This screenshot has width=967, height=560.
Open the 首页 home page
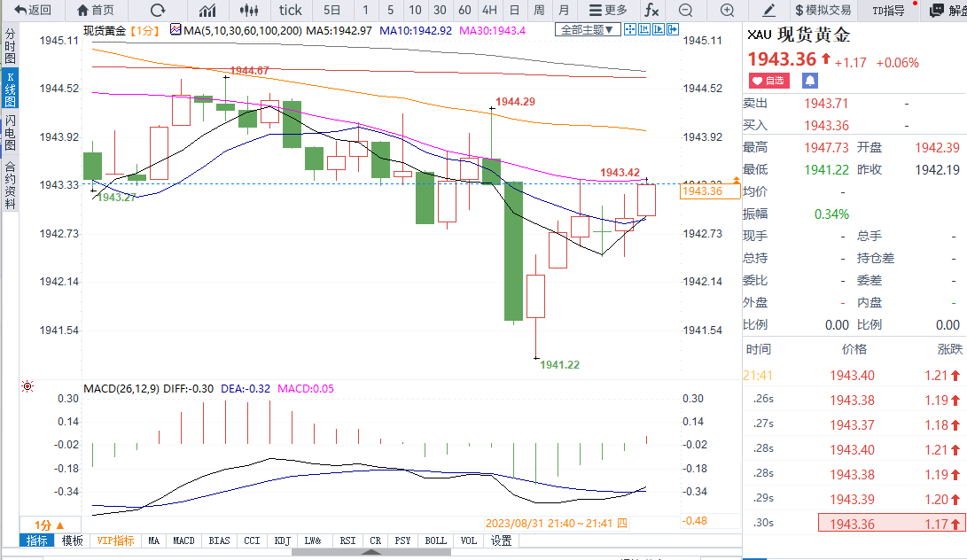click(96, 10)
